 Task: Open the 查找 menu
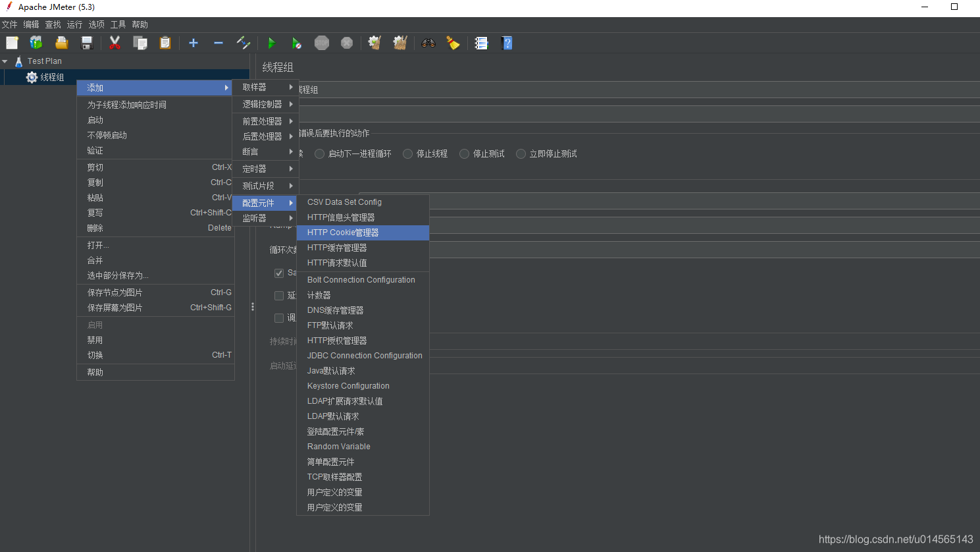[x=53, y=24]
